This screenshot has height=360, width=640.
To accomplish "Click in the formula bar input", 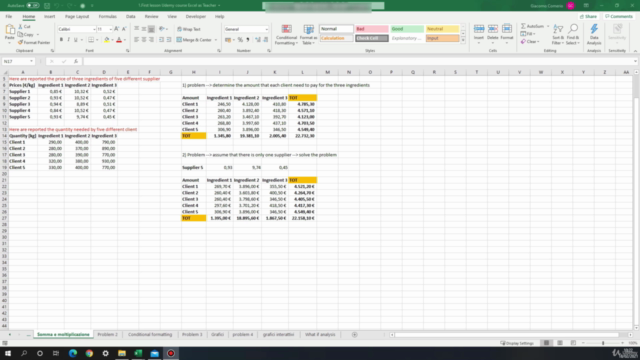I will [x=358, y=61].
